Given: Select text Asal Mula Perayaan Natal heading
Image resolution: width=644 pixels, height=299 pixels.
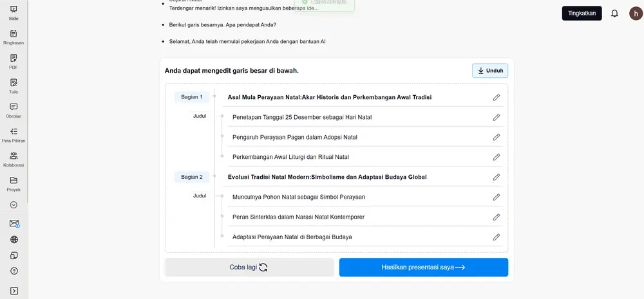Looking at the screenshot, I should [x=329, y=97].
